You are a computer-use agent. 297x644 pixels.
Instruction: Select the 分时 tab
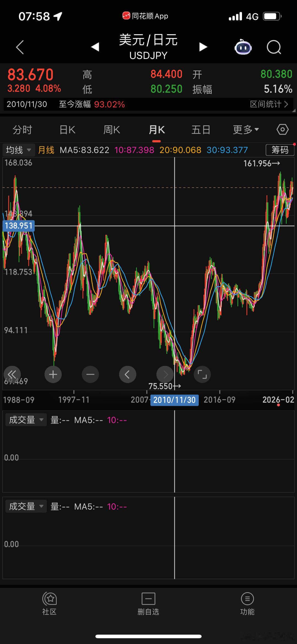click(x=23, y=129)
